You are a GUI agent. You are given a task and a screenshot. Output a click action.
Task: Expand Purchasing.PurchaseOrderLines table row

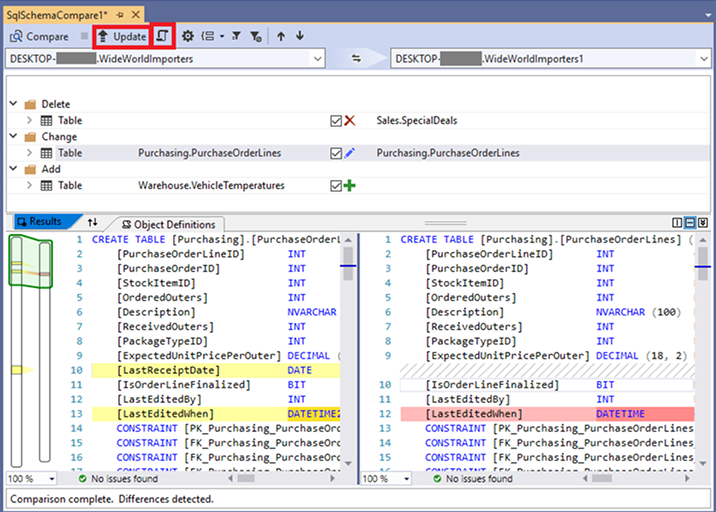[x=29, y=153]
